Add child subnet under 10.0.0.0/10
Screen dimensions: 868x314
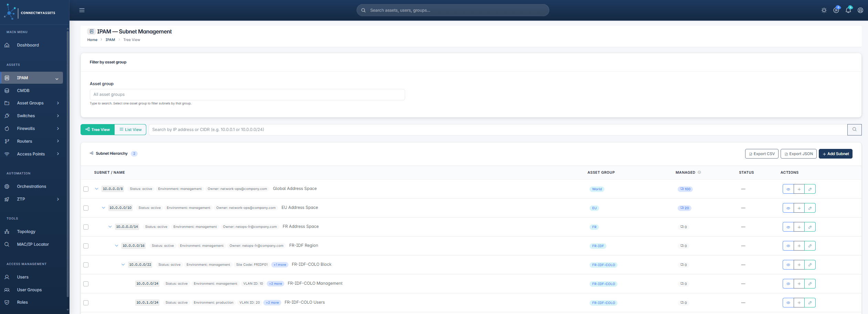(799, 208)
